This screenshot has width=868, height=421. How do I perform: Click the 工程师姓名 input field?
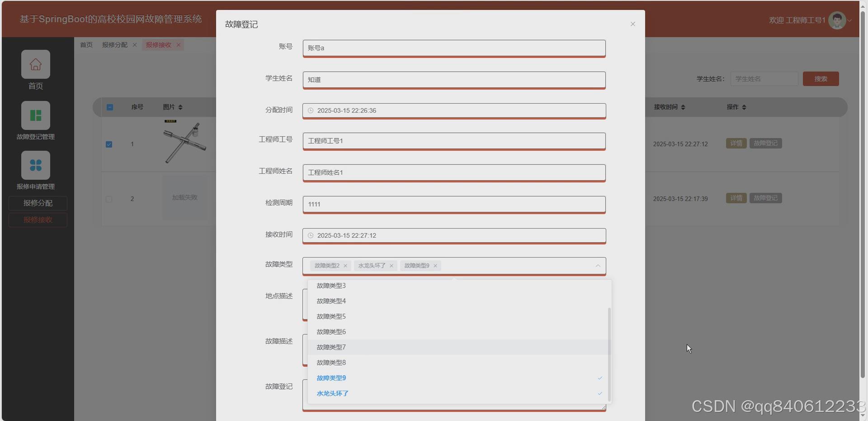click(x=454, y=173)
